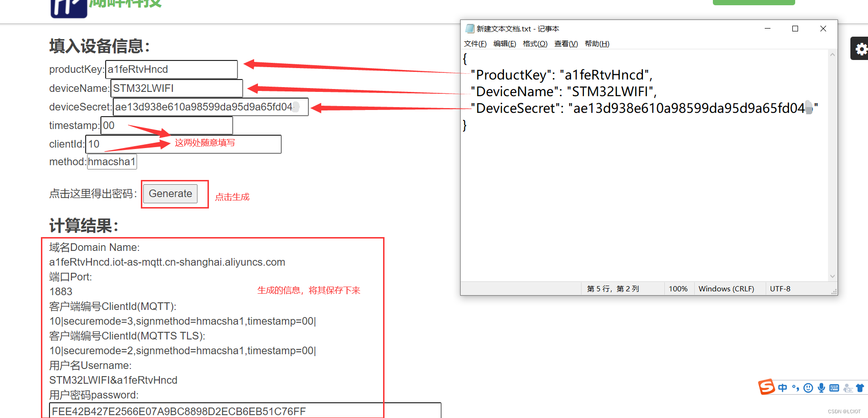
Task: Click the securemode=2 ClientId string
Action: click(x=183, y=351)
